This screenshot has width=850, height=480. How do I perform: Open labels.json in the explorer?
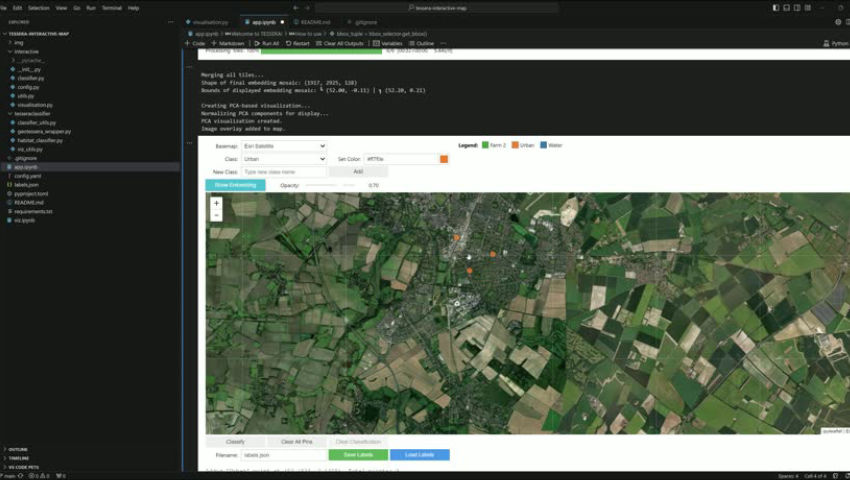pos(26,185)
